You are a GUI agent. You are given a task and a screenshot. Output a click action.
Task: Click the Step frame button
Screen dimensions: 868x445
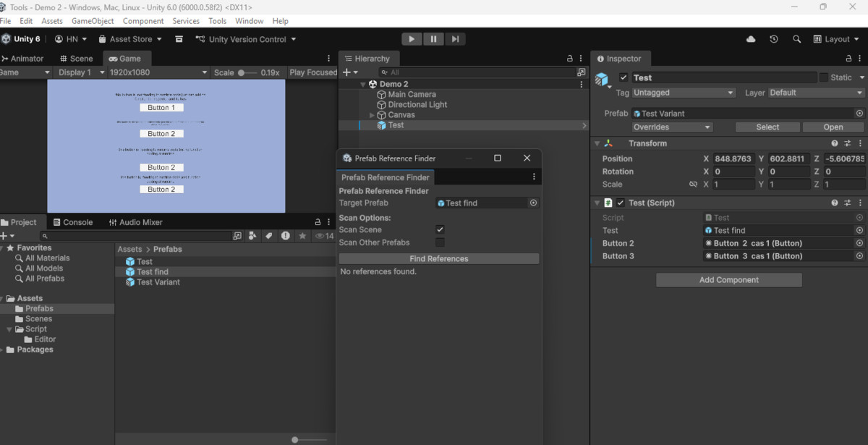[455, 38]
